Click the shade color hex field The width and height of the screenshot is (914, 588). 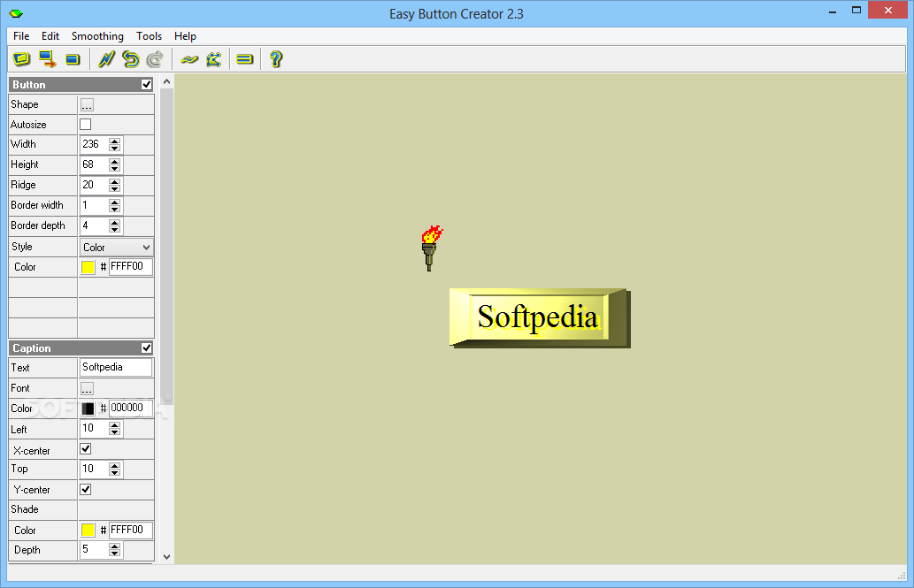pos(131,530)
